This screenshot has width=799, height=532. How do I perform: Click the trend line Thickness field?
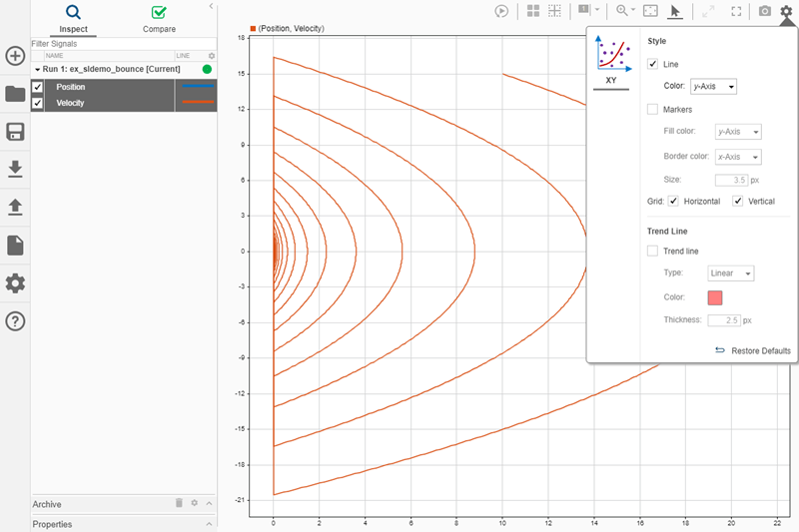coord(724,320)
